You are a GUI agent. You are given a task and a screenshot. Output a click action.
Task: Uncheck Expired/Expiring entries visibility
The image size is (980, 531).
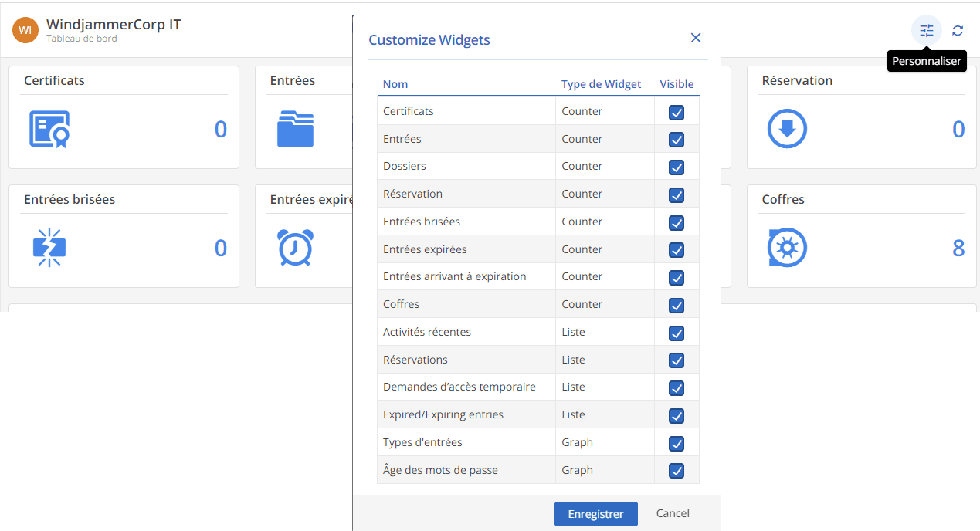click(677, 415)
